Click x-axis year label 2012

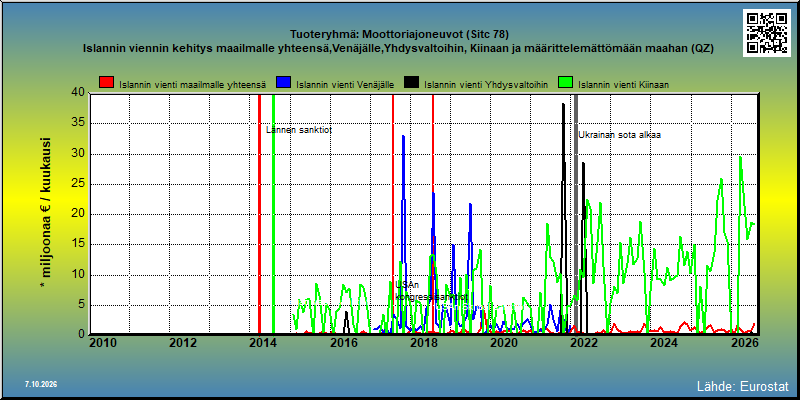coord(183,344)
